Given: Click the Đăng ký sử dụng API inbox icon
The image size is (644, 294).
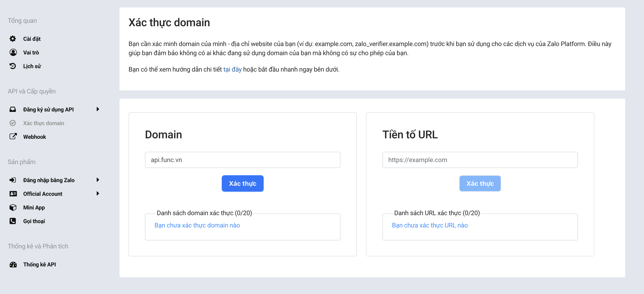Looking at the screenshot, I should 13,109.
